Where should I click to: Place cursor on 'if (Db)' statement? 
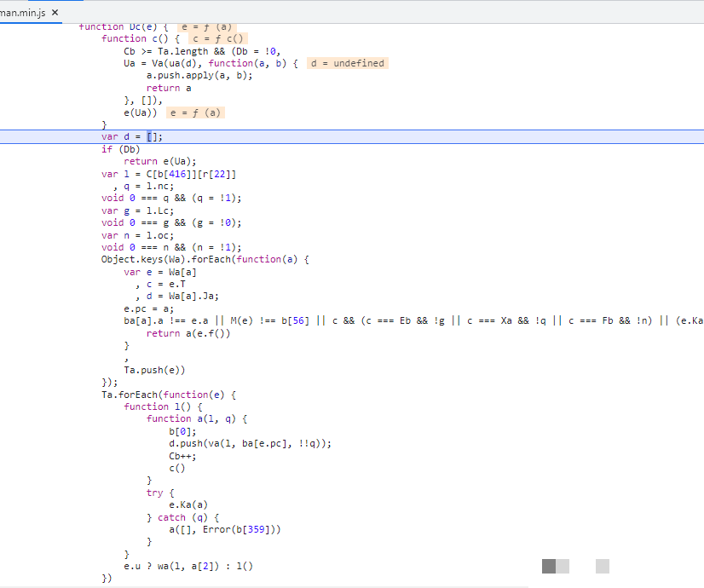click(119, 149)
